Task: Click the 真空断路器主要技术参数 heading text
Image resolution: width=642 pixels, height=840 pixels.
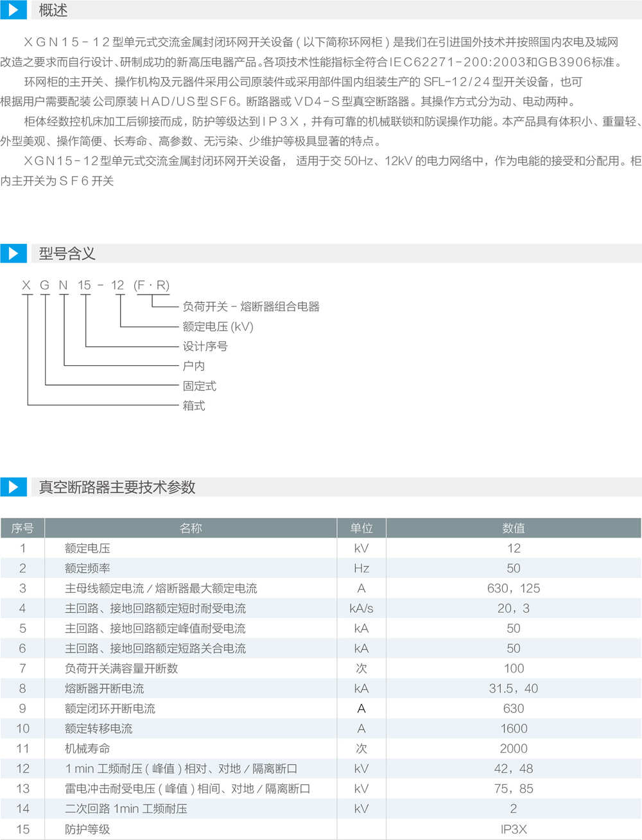Action: [x=117, y=487]
